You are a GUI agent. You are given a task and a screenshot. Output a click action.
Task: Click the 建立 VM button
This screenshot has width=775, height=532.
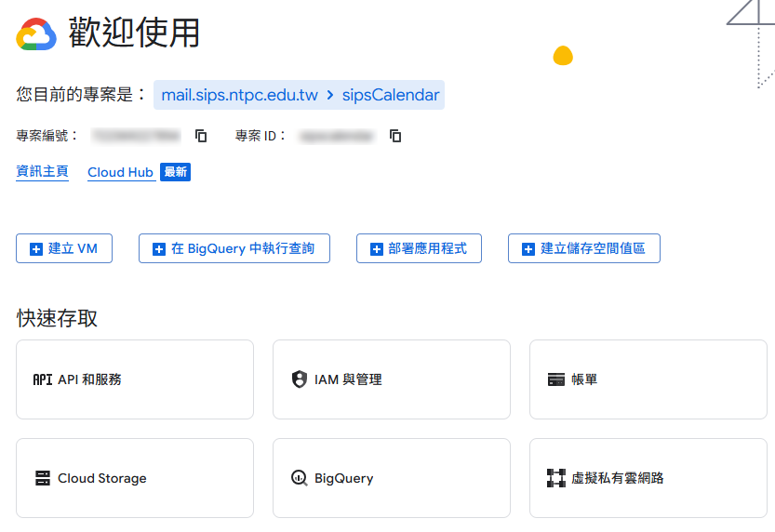[64, 248]
